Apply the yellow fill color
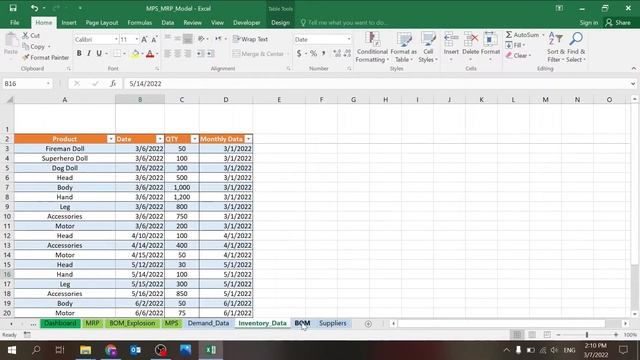640x360 pixels. click(135, 53)
